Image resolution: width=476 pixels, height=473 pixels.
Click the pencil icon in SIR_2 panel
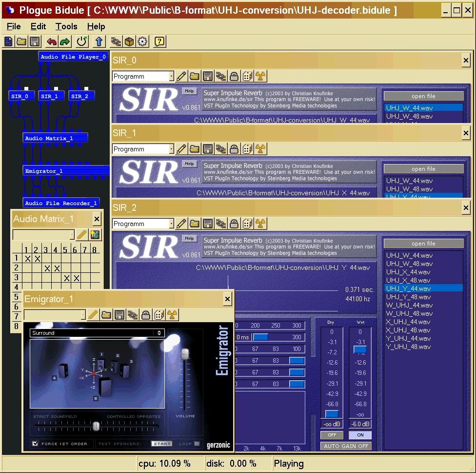pyautogui.click(x=181, y=224)
